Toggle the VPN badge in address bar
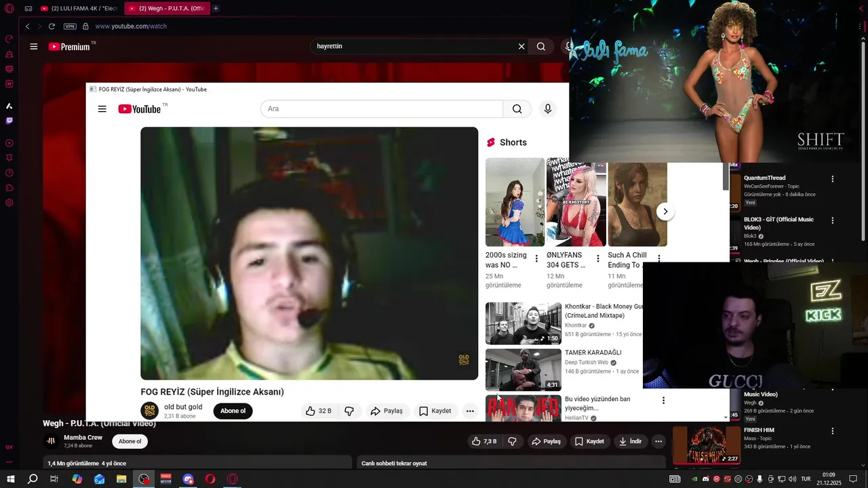The image size is (868, 488). click(70, 26)
